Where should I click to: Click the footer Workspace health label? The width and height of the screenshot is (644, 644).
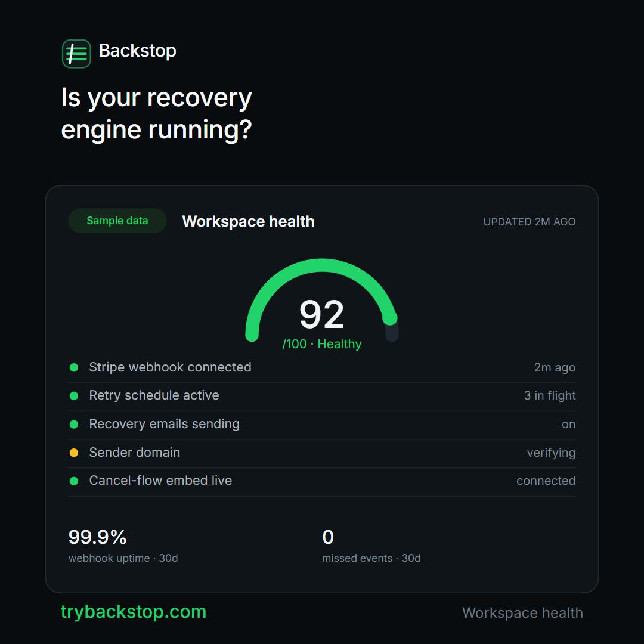coord(522,613)
